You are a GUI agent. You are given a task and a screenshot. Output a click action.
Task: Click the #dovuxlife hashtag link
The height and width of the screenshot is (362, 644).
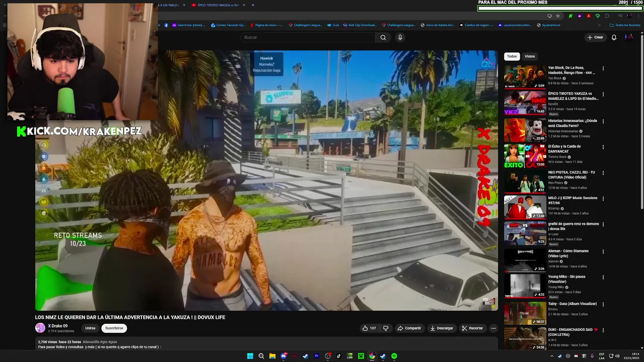[x=91, y=342]
